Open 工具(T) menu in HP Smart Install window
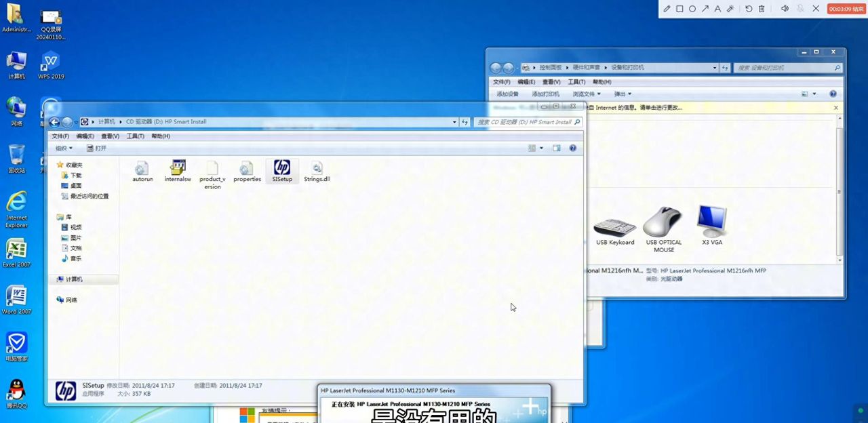The height and width of the screenshot is (423, 868). 135,136
